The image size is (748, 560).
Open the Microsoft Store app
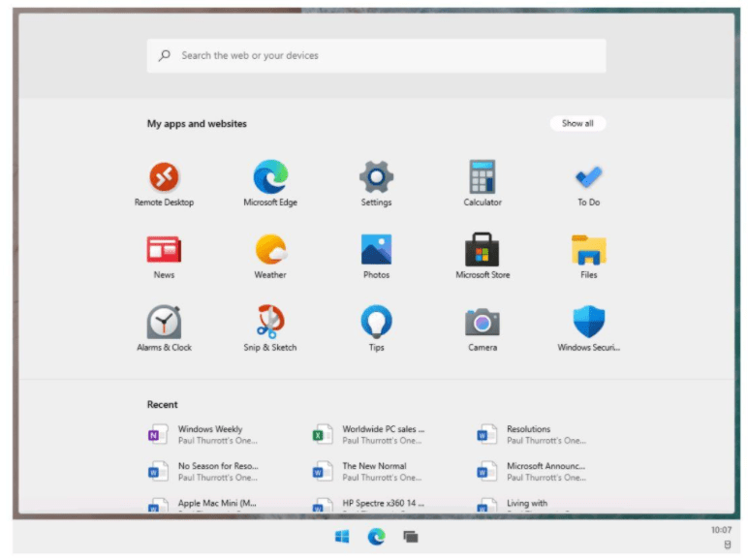pos(482,250)
